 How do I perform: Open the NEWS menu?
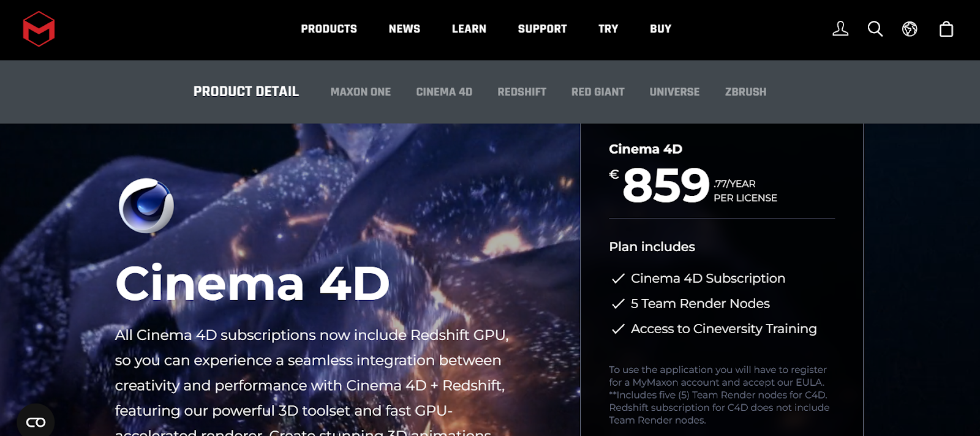404,29
